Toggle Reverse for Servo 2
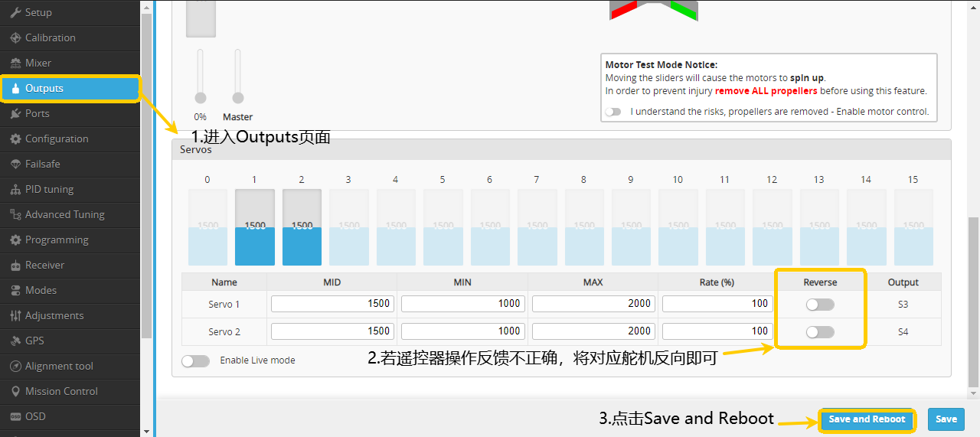Image resolution: width=980 pixels, height=437 pixels. 820,332
